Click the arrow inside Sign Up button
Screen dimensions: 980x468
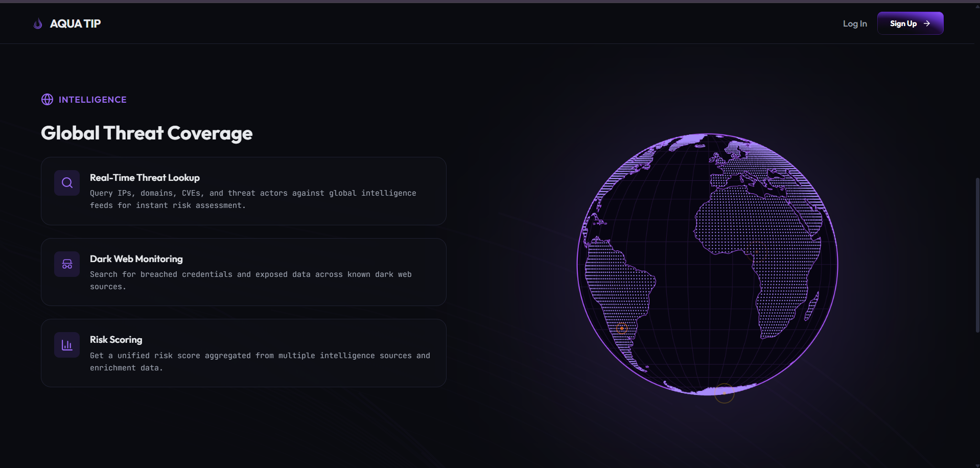[x=927, y=24]
